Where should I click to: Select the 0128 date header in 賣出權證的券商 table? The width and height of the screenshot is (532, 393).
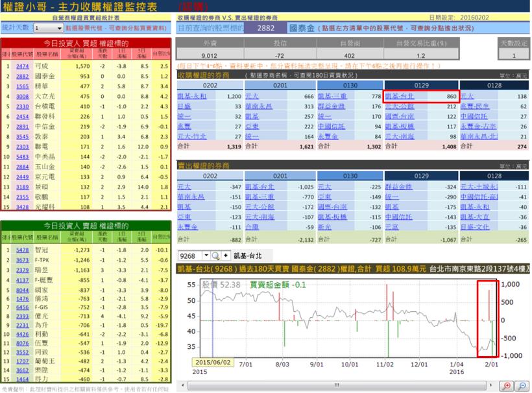tap(494, 176)
